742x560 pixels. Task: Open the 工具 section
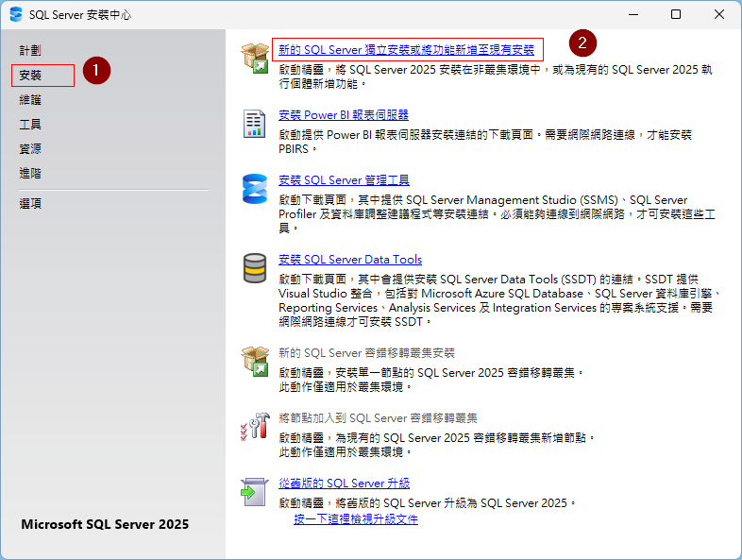pyautogui.click(x=30, y=124)
